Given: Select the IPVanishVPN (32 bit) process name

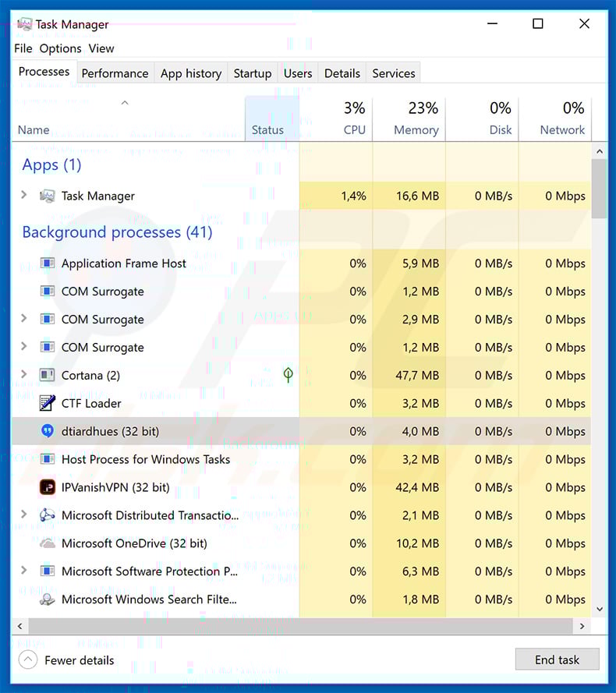Looking at the screenshot, I should (x=115, y=487).
